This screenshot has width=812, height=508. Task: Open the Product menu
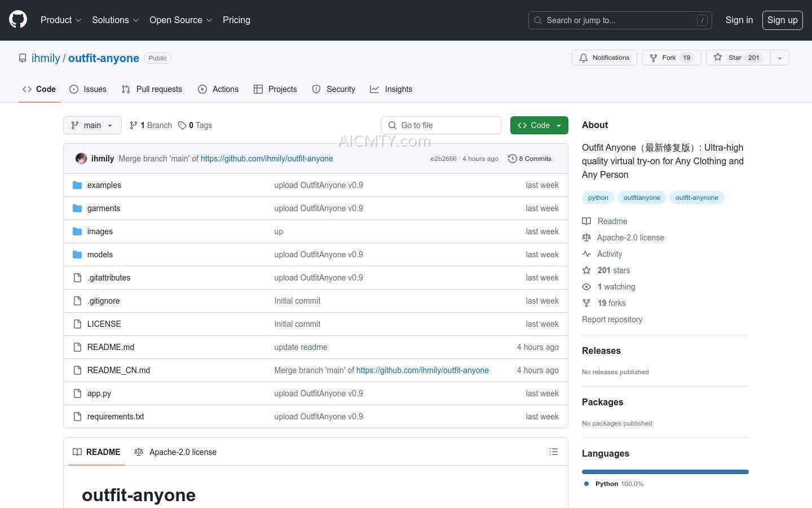[x=61, y=20]
